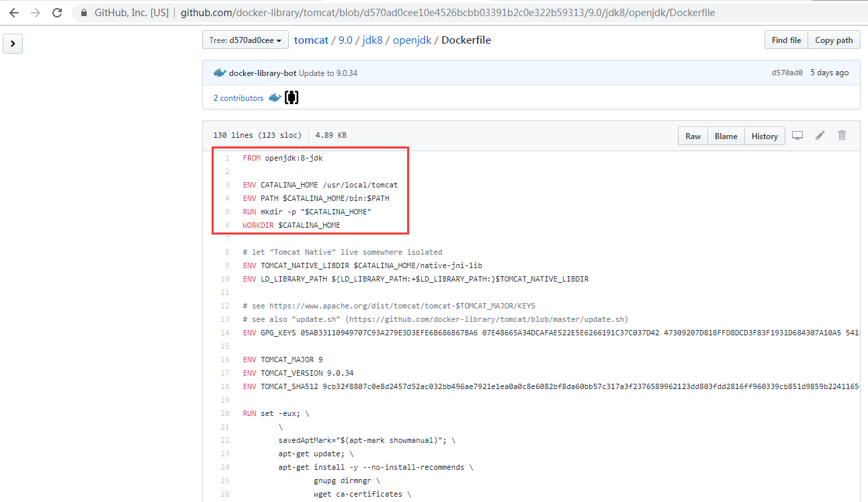Click the black bracket contributor avatar
The width and height of the screenshot is (868, 502).
[x=292, y=98]
